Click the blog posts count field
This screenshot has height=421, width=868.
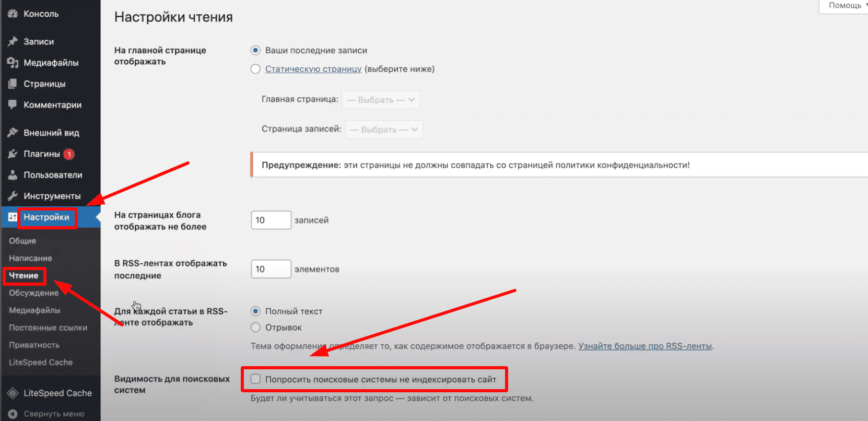click(x=271, y=220)
